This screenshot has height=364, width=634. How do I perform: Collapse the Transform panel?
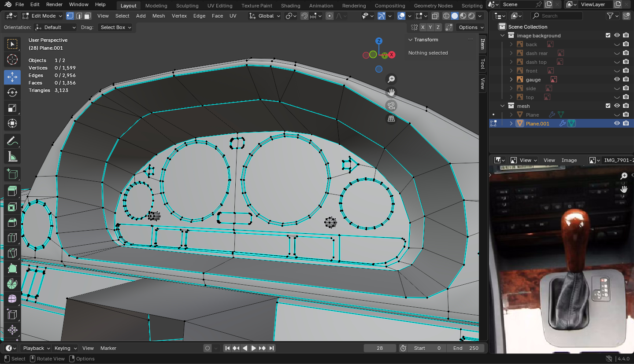pyautogui.click(x=411, y=40)
